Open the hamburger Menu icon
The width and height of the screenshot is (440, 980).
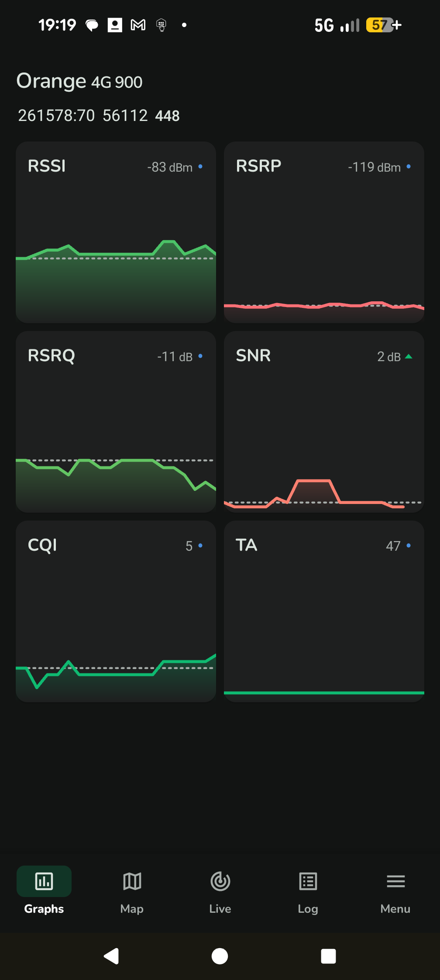coord(395,881)
